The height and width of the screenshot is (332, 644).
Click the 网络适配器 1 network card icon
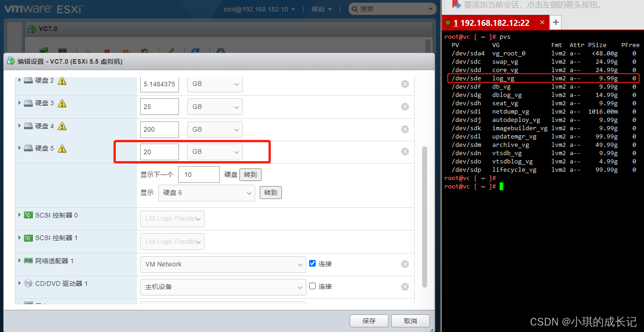pyautogui.click(x=28, y=261)
